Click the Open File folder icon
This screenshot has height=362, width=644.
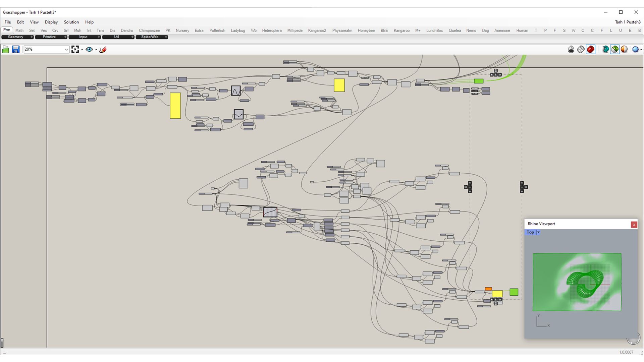click(x=6, y=50)
